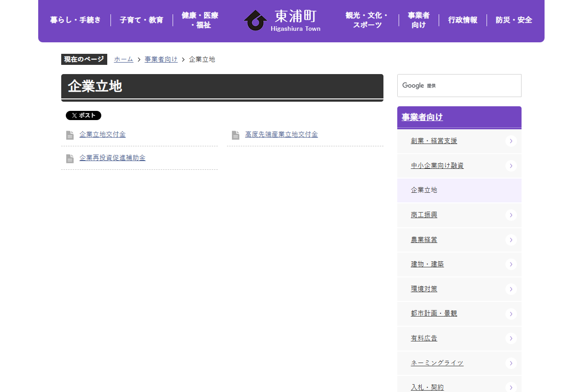Open 農業経営 sidebar link
Image resolution: width=580 pixels, height=392 pixels.
424,240
